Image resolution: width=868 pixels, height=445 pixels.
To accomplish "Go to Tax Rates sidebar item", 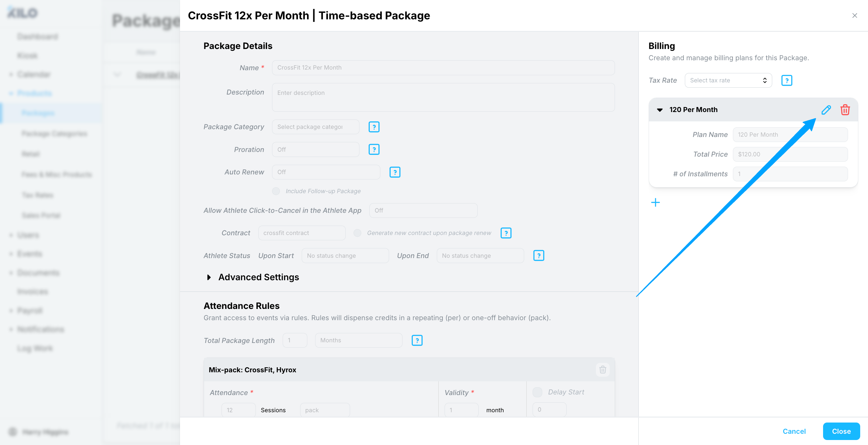I will (37, 195).
